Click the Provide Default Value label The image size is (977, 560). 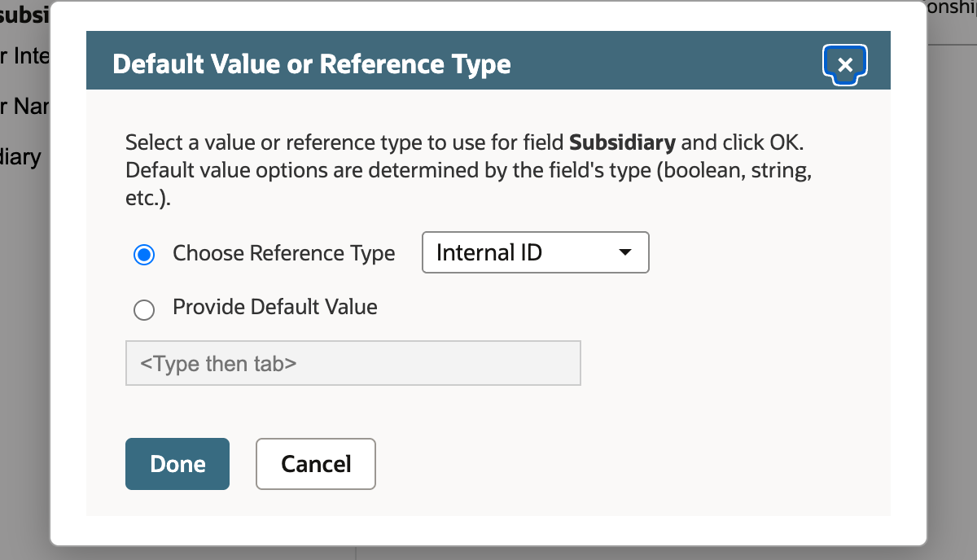point(275,307)
